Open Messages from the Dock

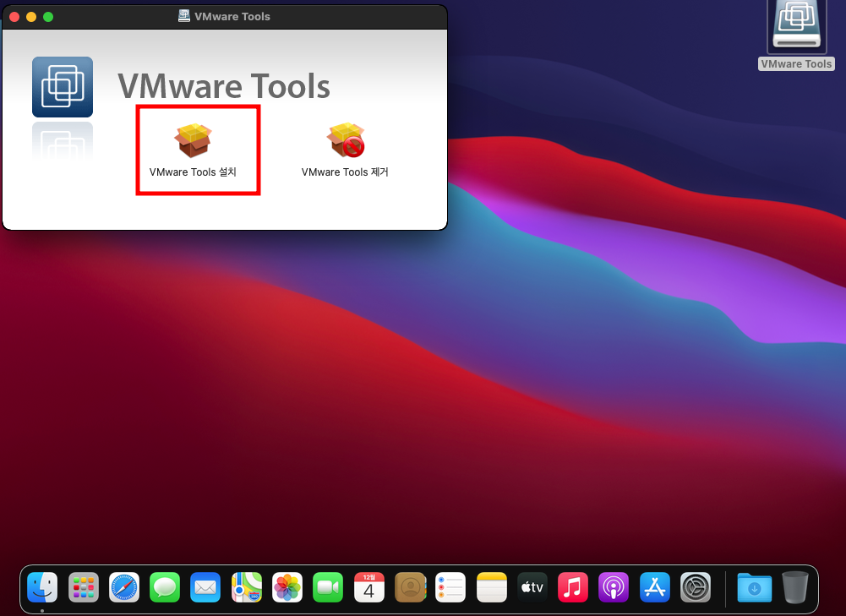tap(165, 587)
